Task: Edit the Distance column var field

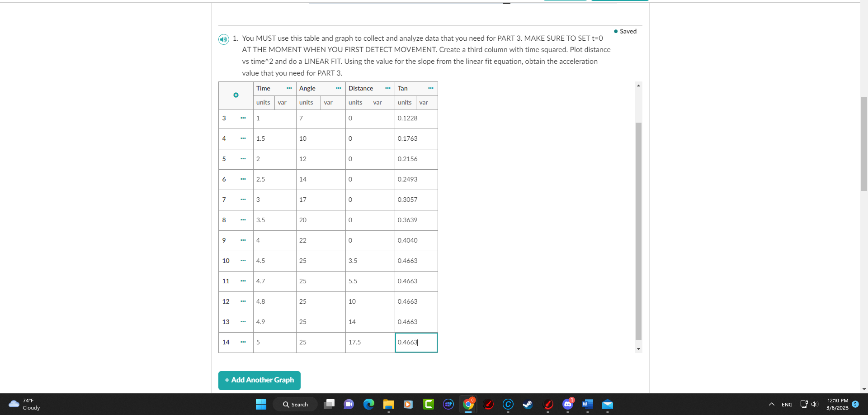Action: pyautogui.click(x=382, y=103)
